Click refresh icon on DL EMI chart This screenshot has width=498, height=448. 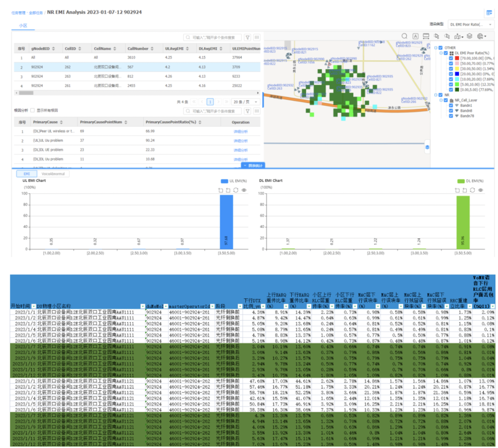473,190
